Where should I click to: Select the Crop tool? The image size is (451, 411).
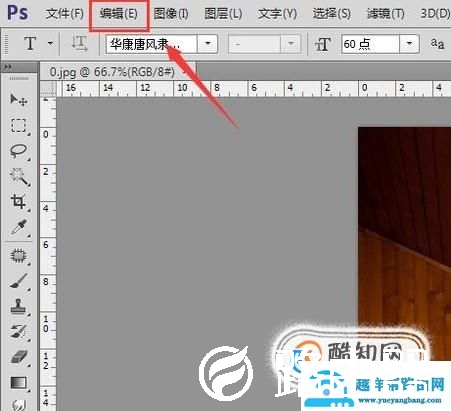(18, 202)
